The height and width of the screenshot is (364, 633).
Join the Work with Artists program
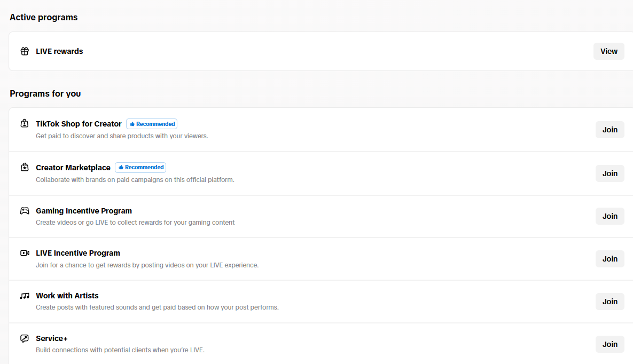609,302
